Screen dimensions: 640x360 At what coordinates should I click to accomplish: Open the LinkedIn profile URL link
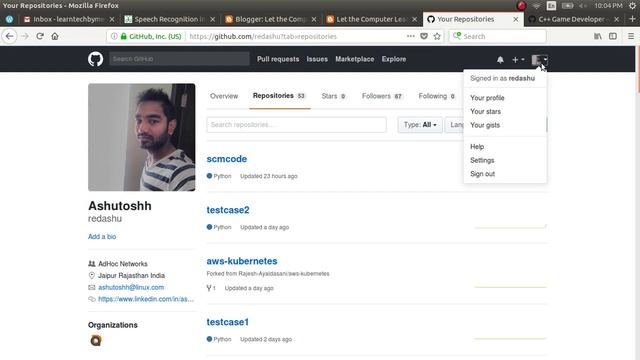(x=146, y=299)
